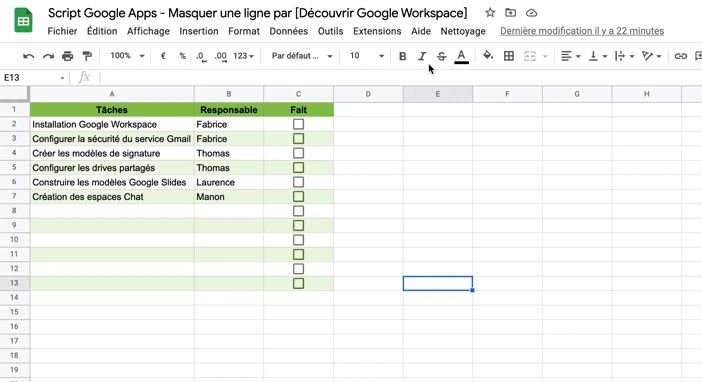
Task: Tick the checkbox in row 13
Action: 299,283
